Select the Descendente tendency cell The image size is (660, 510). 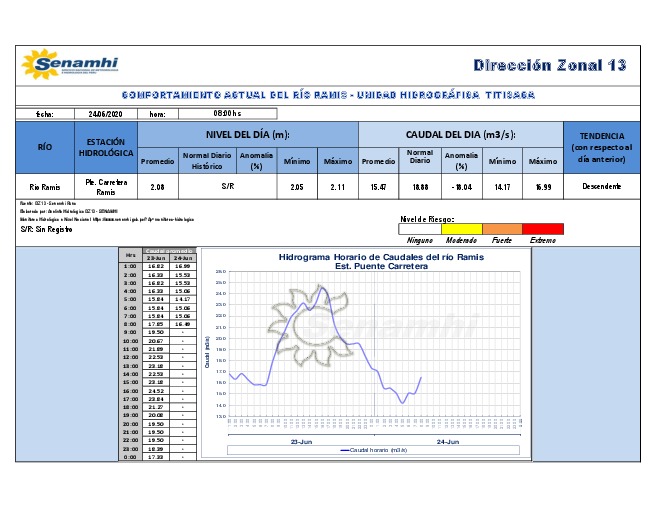click(x=600, y=186)
